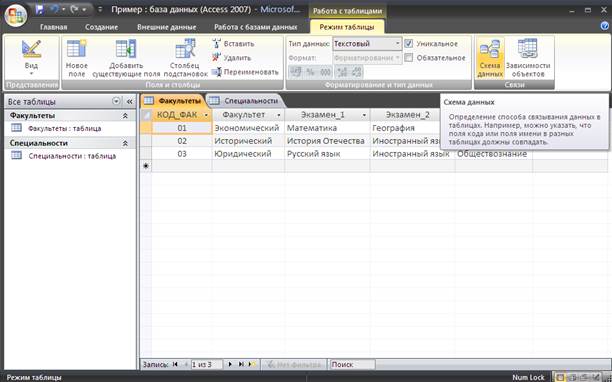Click the thousands separator 000 icon
This screenshot has width=612, height=382.
point(325,71)
